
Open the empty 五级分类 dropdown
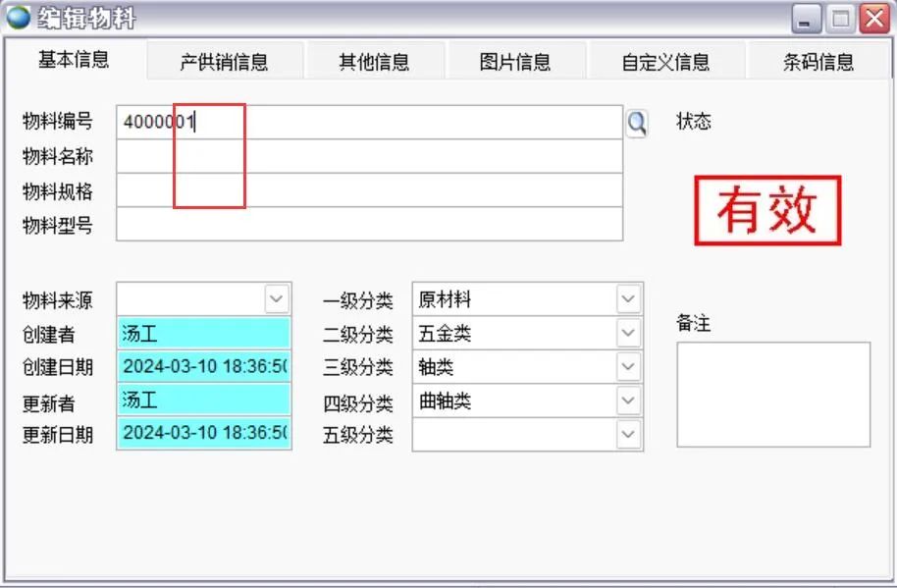coord(628,434)
